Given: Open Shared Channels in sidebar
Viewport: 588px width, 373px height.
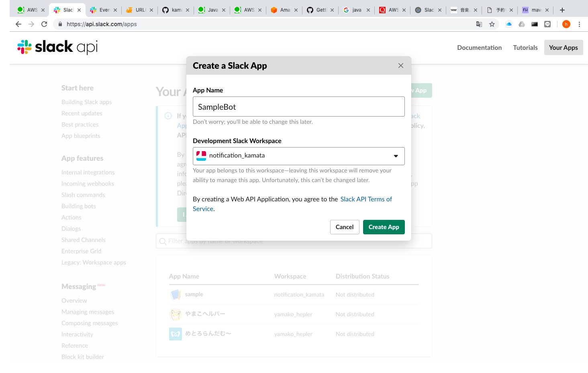Looking at the screenshot, I should (x=84, y=240).
